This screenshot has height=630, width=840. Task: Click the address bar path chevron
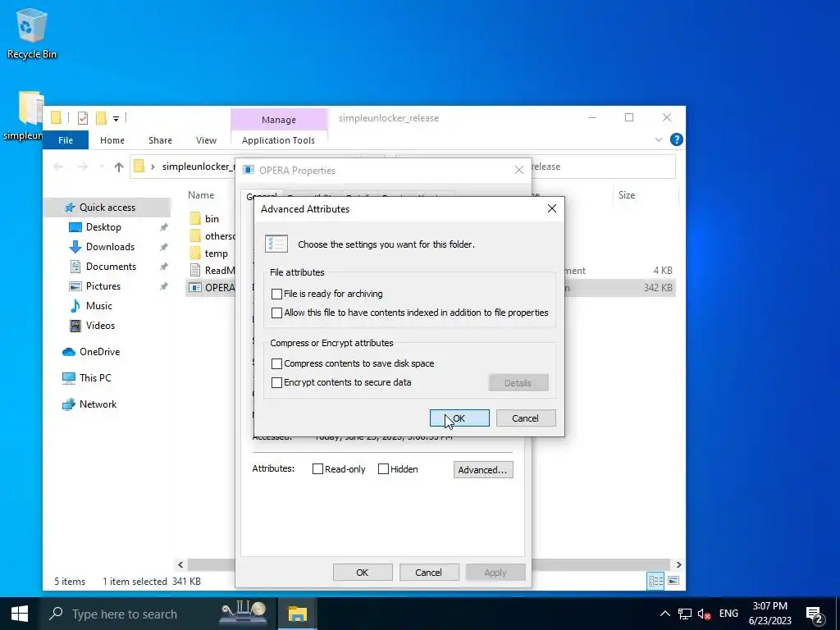tap(153, 167)
